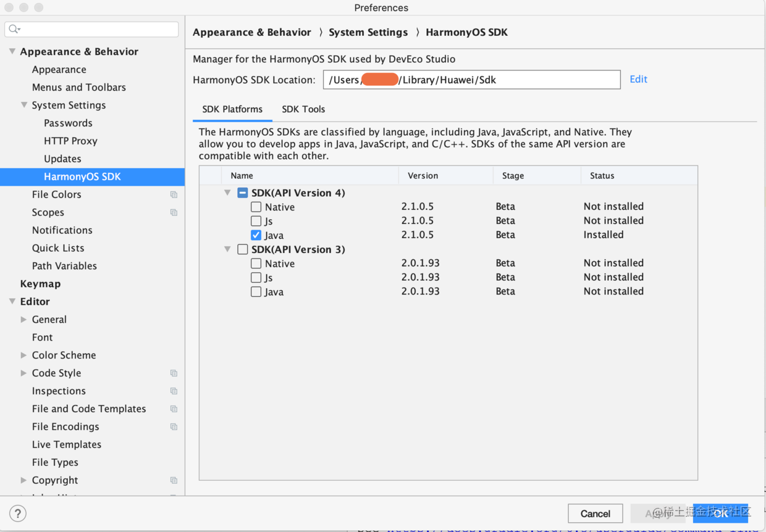Click the 'Installed' status of Java 2.1.0.5
This screenshot has height=532, width=766.
tap(604, 235)
